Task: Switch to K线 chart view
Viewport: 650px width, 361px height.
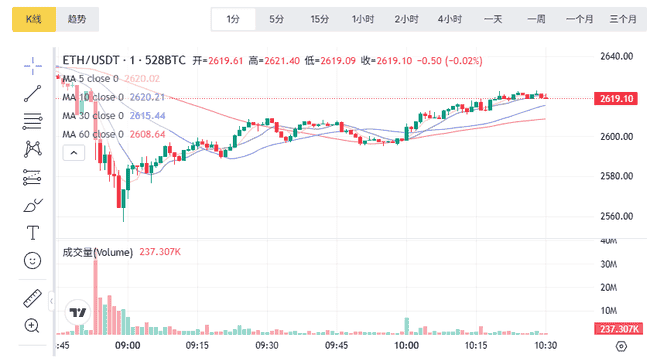Action: point(34,19)
